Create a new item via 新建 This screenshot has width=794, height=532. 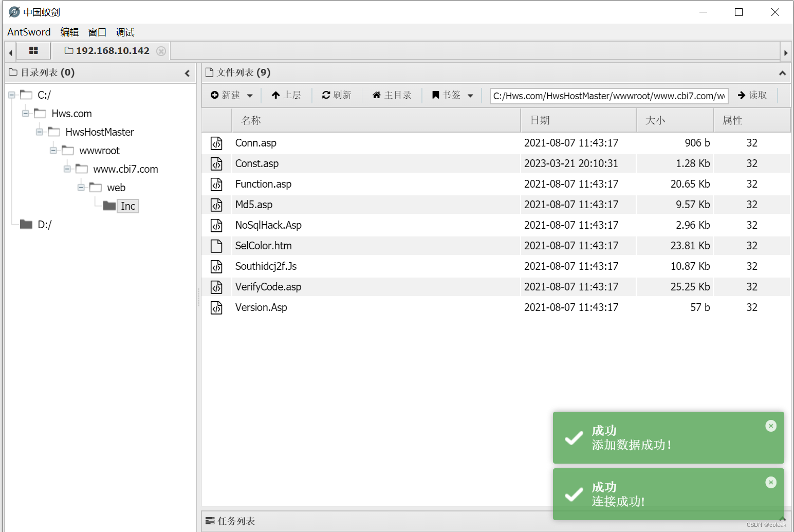pyautogui.click(x=228, y=95)
